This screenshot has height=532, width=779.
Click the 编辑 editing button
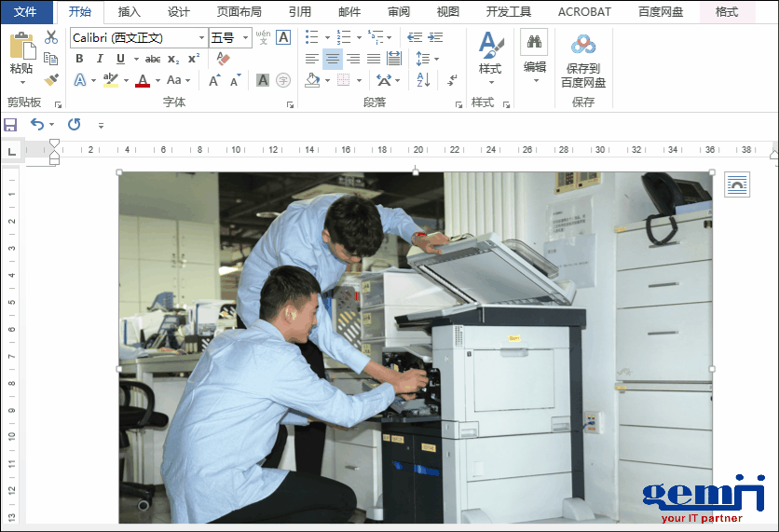[x=534, y=54]
